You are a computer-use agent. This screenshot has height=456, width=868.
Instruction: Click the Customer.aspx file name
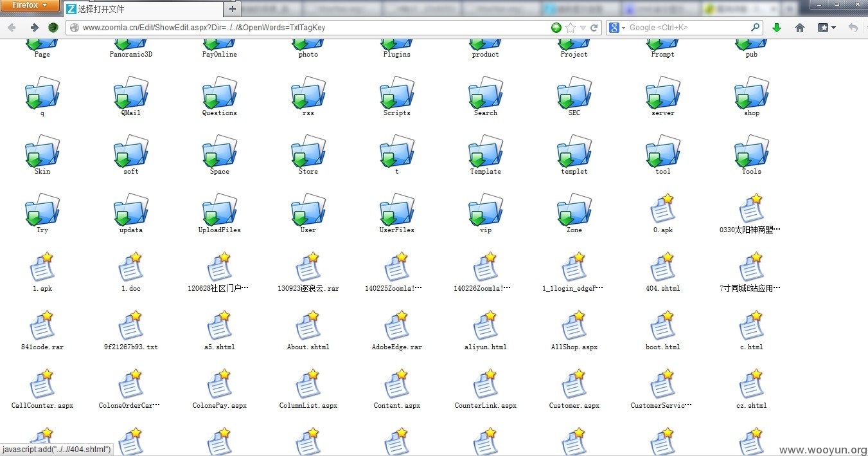pyautogui.click(x=574, y=406)
